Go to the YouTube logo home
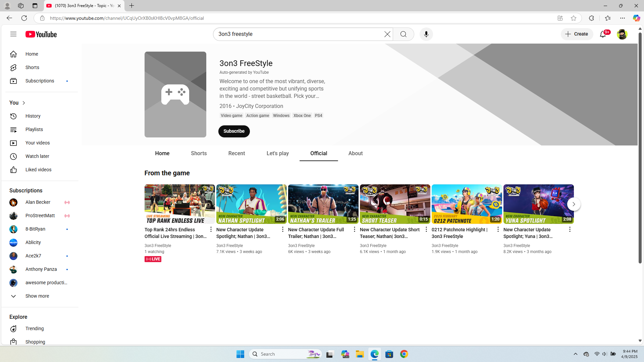 tap(41, 34)
